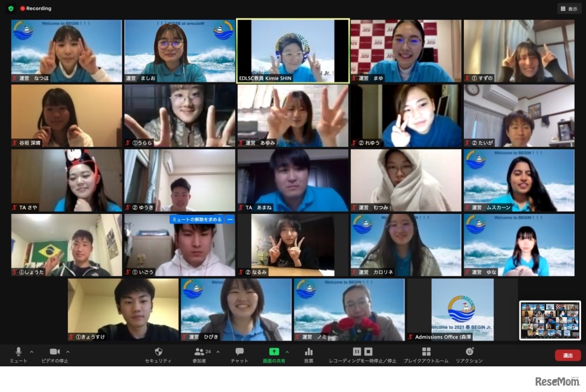Select 運営 ひびき's video tile
The height and width of the screenshot is (392, 586).
click(x=236, y=310)
